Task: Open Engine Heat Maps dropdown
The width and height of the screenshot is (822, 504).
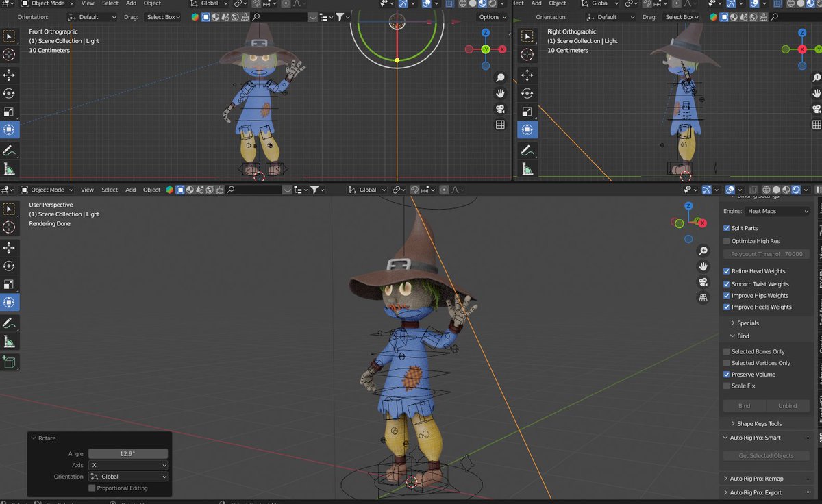Action: pyautogui.click(x=777, y=212)
